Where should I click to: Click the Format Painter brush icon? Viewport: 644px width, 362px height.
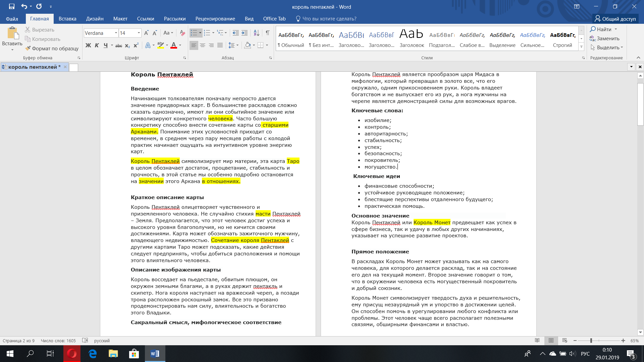28,48
